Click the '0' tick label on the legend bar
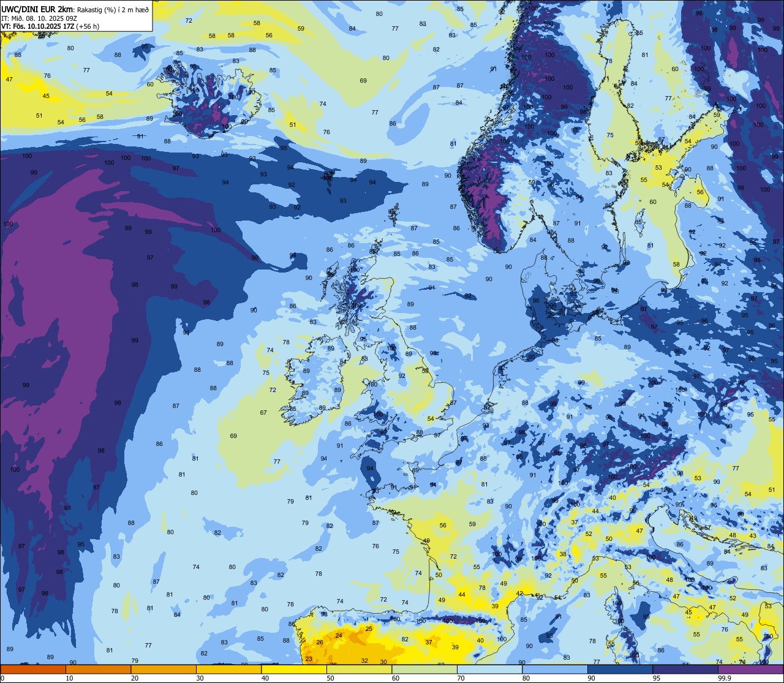784x683 pixels. click(x=3, y=678)
